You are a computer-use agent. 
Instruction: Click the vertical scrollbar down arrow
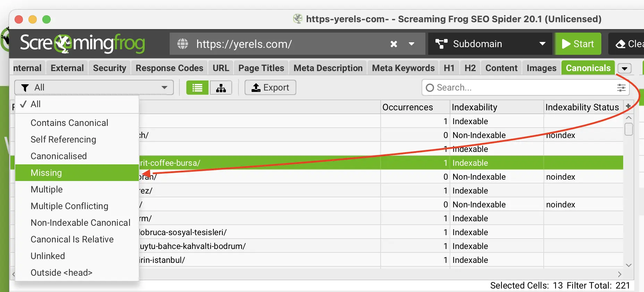click(628, 265)
